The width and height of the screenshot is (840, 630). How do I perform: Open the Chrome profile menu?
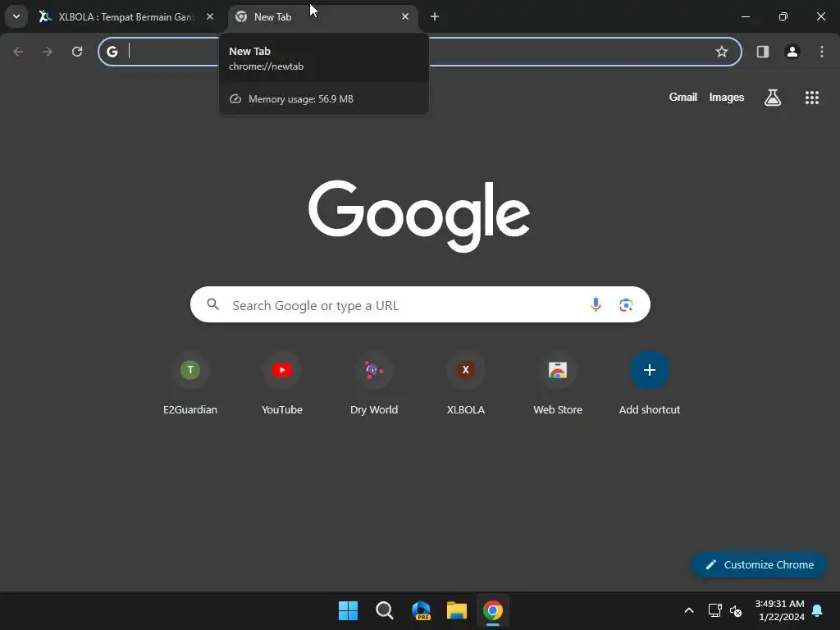point(792,52)
